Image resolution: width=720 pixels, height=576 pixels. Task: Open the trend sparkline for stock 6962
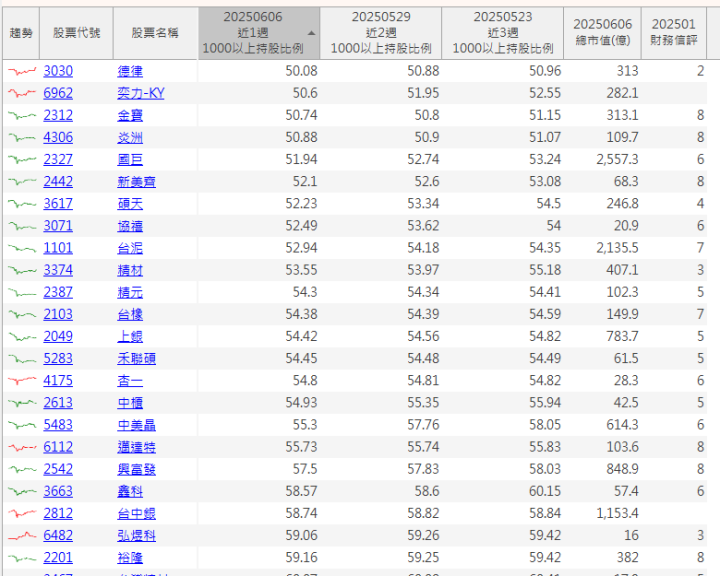[x=22, y=93]
